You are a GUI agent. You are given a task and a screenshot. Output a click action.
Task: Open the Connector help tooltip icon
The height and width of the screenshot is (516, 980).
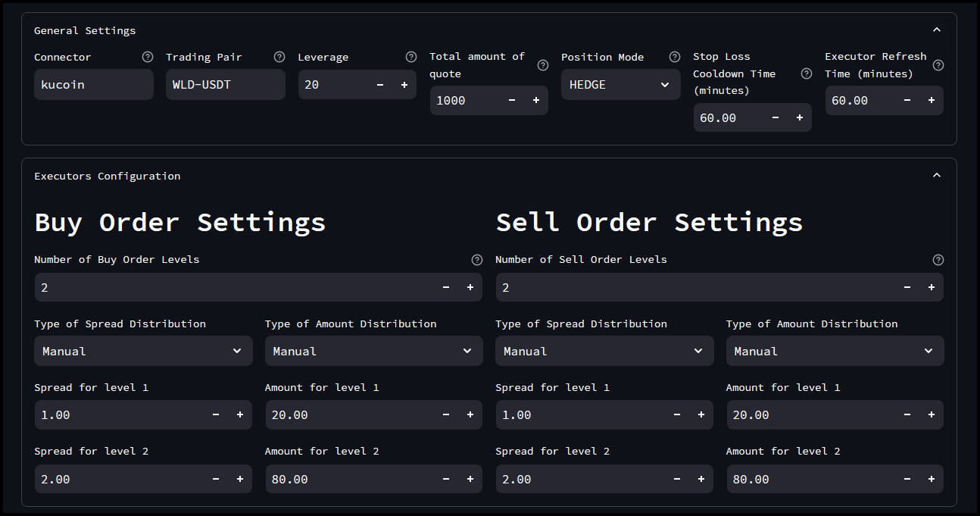pyautogui.click(x=148, y=56)
